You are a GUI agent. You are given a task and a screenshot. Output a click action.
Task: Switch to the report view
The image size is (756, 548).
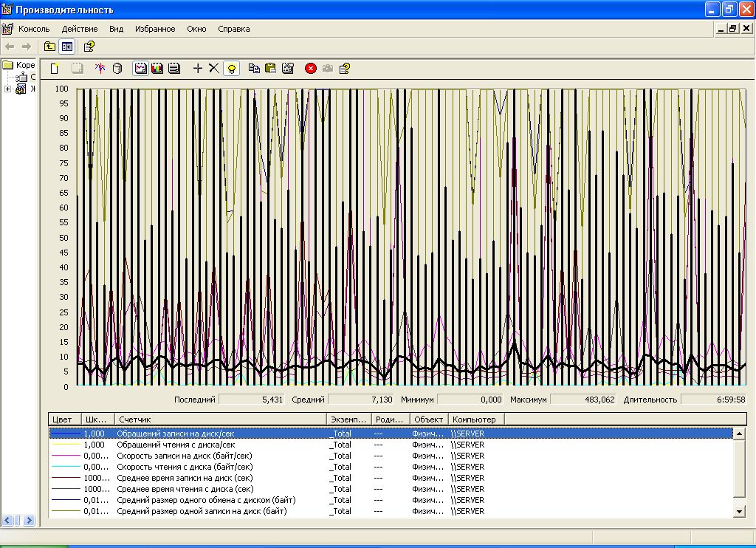pyautogui.click(x=174, y=69)
